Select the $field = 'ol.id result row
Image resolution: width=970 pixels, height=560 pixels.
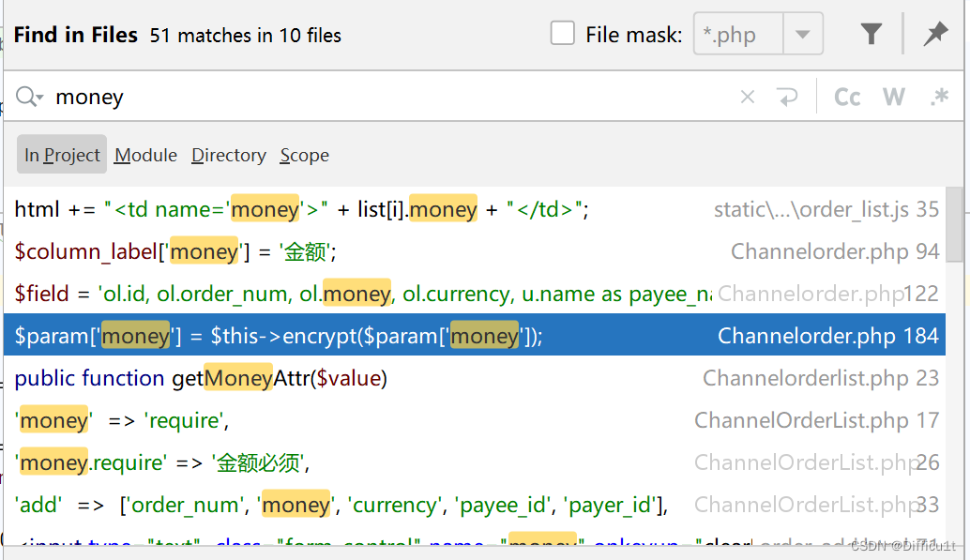pos(475,294)
